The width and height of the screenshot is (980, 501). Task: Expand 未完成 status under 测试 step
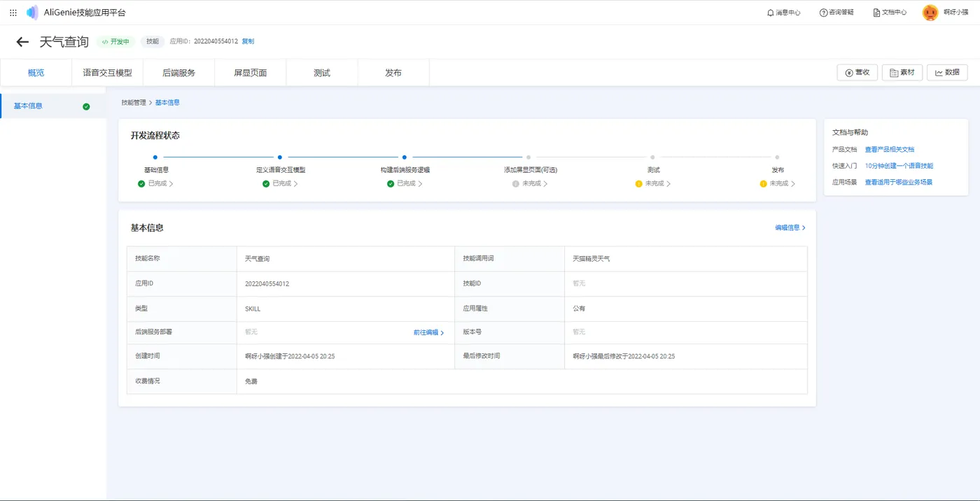coord(657,183)
